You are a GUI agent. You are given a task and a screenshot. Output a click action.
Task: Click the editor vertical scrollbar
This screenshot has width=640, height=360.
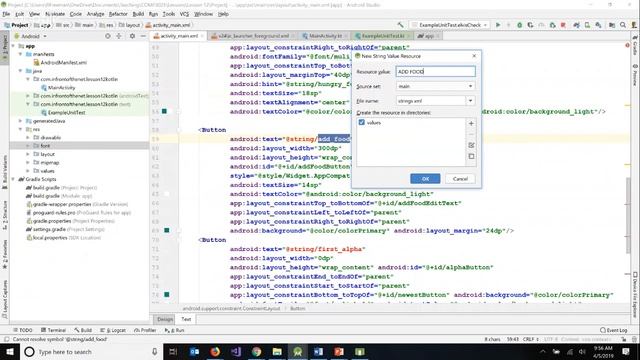click(x=629, y=215)
